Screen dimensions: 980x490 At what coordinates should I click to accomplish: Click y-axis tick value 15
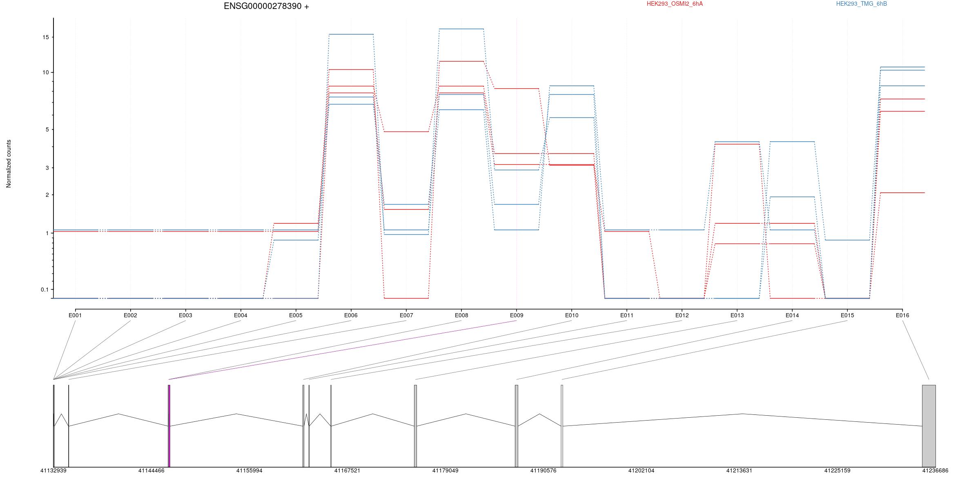click(x=45, y=37)
